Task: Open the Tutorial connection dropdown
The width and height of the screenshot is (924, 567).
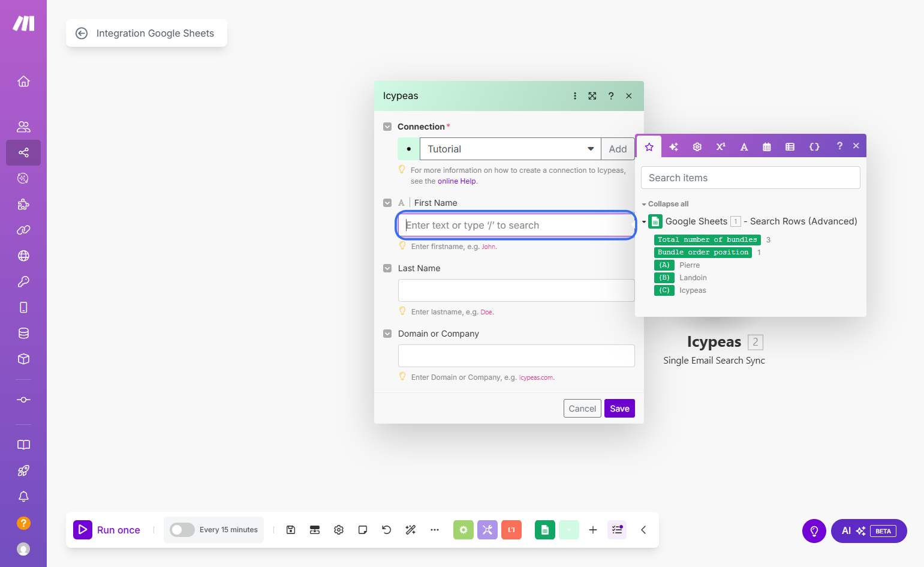Action: 510,149
